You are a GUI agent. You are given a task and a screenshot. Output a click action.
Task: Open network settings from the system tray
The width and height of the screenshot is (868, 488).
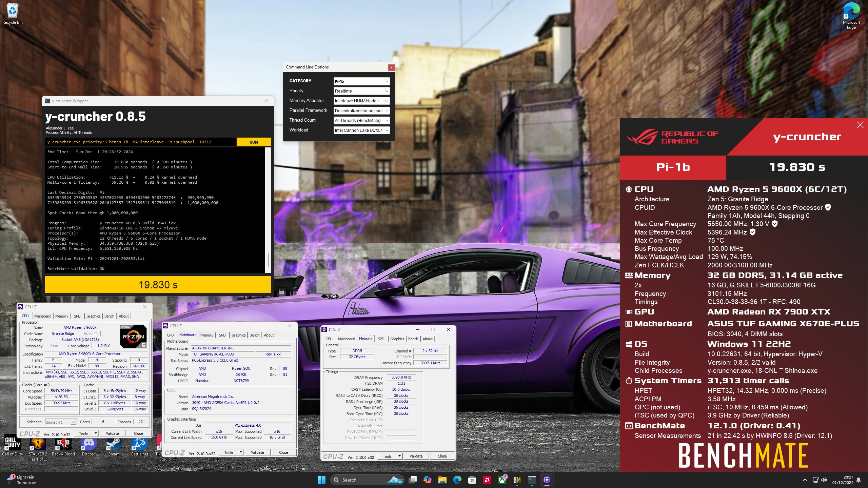click(x=815, y=480)
